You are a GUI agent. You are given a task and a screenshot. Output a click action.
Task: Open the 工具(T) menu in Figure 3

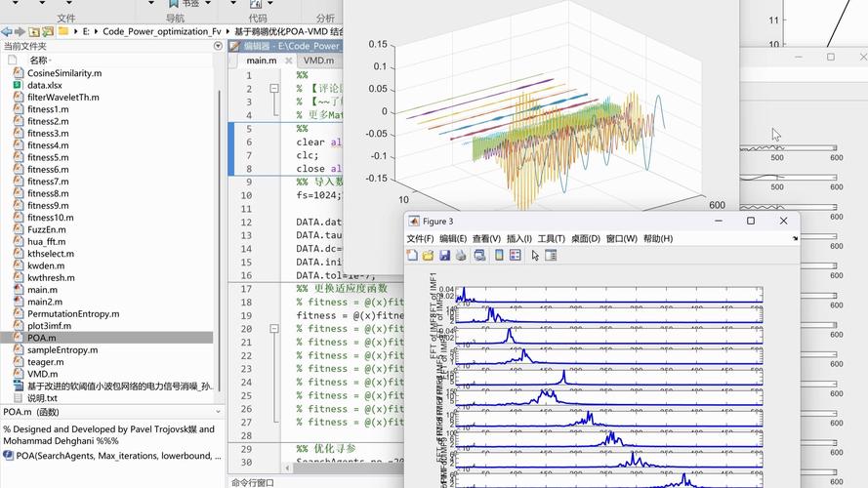pos(551,239)
